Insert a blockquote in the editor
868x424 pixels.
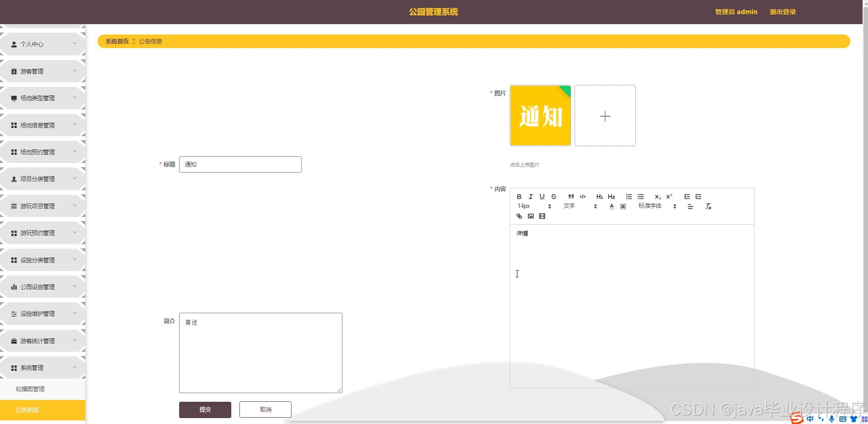(x=571, y=197)
